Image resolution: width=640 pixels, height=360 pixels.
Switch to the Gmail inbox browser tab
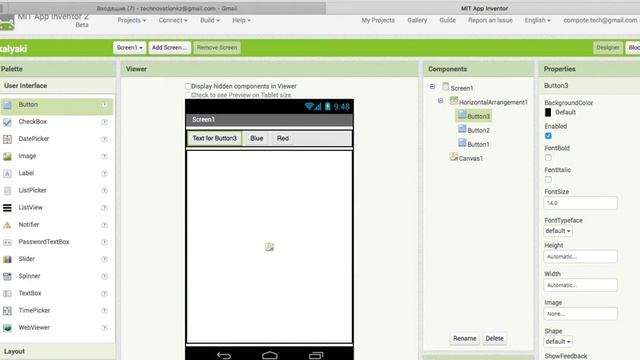coord(167,8)
